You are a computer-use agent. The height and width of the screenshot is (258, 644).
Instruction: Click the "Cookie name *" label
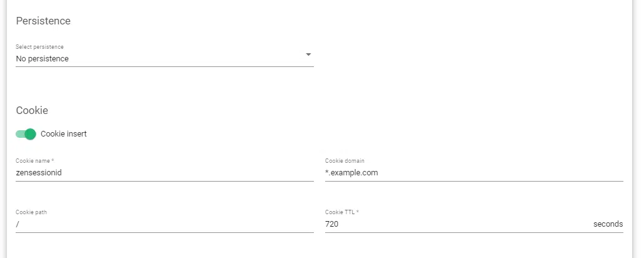click(x=35, y=161)
